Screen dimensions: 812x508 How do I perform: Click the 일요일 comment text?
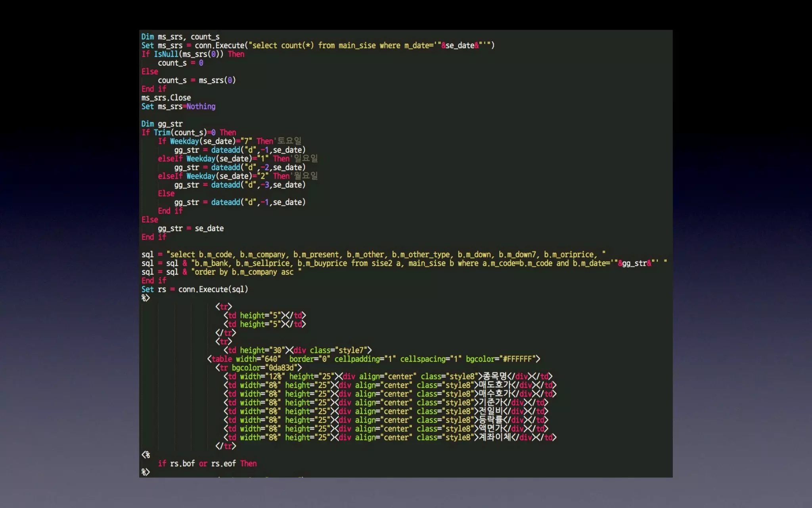click(x=306, y=158)
